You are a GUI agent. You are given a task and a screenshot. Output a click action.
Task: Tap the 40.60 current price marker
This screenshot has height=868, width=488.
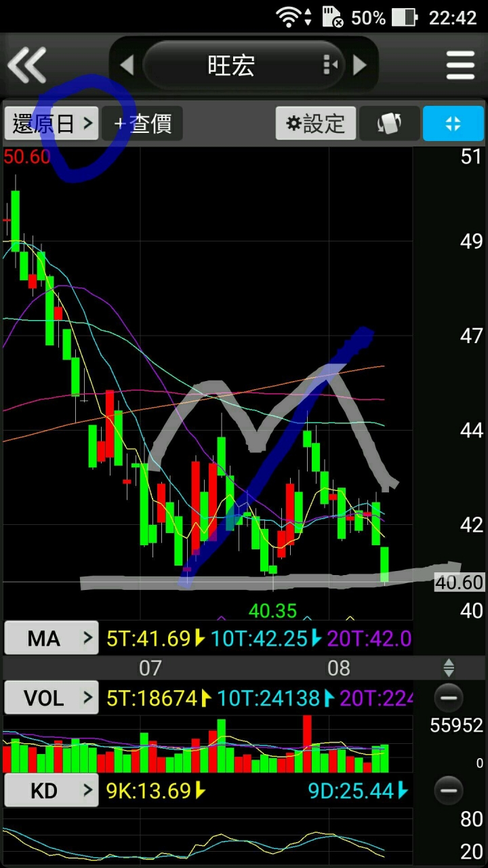coord(460,583)
